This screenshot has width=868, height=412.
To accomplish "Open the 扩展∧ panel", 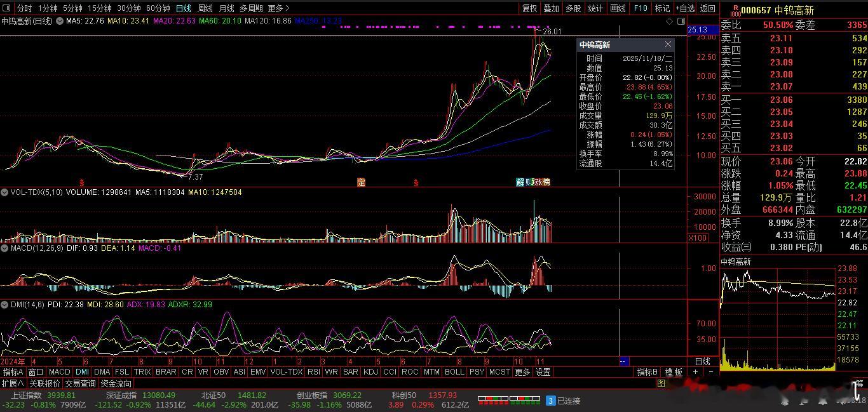I will pos(13,383).
